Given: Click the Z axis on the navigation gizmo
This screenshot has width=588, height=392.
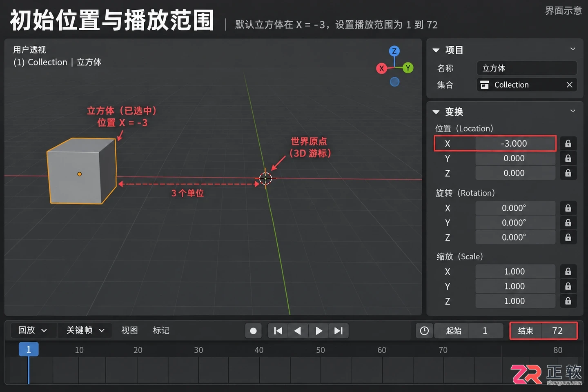Looking at the screenshot, I should (394, 51).
